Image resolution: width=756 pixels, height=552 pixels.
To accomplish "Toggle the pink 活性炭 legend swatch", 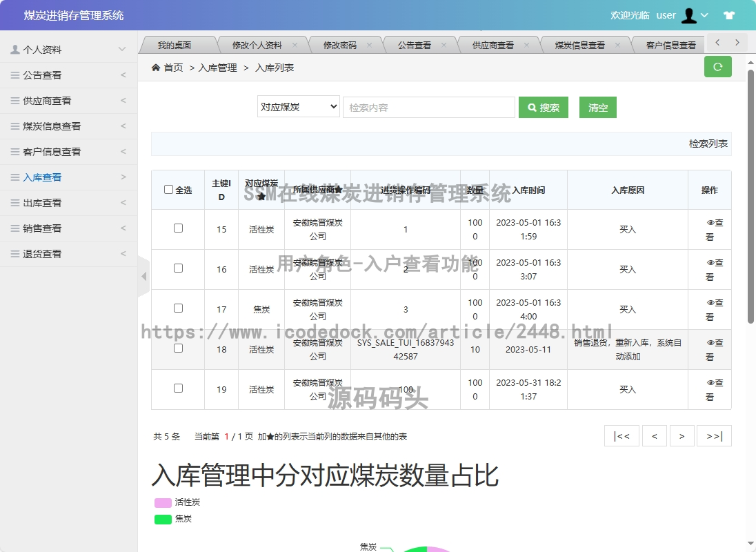I will coord(163,503).
